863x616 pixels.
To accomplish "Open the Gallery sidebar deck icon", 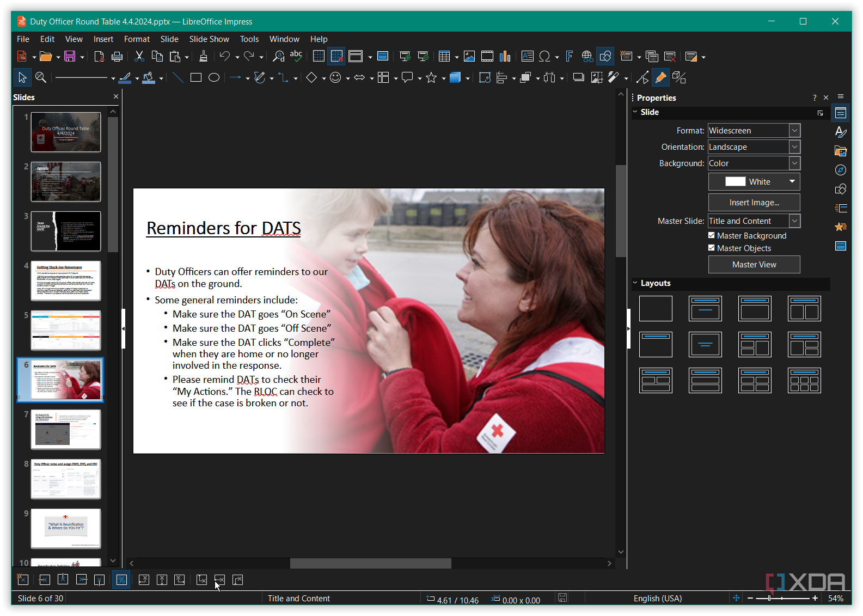I will [841, 151].
